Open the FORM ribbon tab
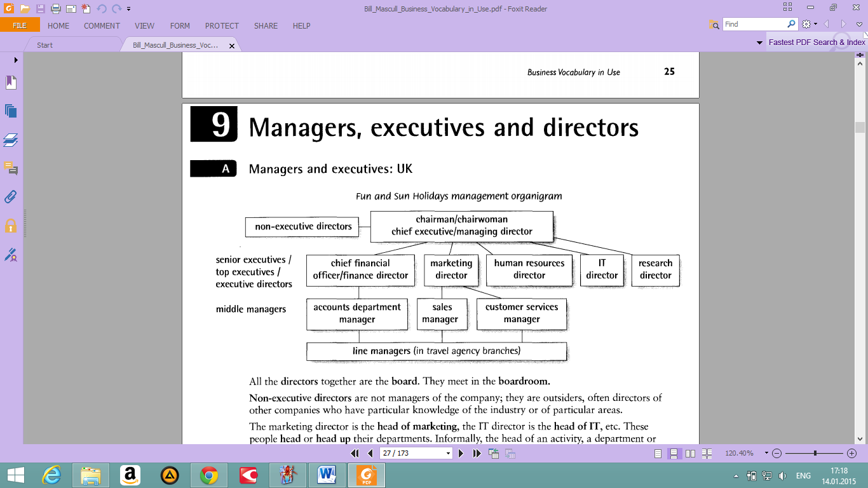This screenshot has height=488, width=868. (x=180, y=26)
